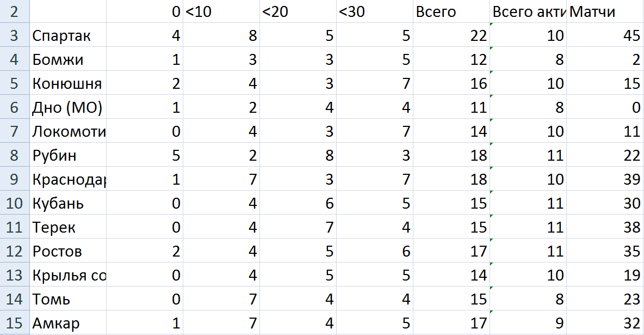
Task: Select the <10 header cell
Action: [x=221, y=12]
